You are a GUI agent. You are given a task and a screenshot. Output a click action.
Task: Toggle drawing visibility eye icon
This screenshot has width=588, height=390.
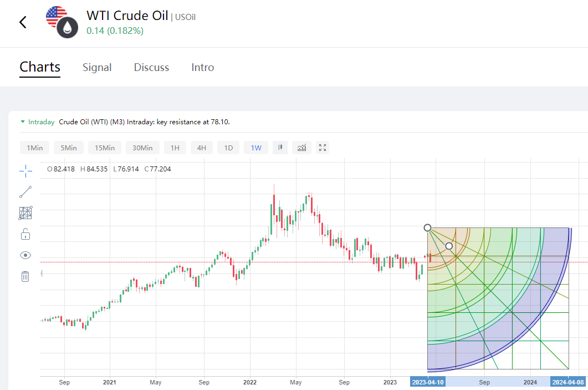coord(25,255)
